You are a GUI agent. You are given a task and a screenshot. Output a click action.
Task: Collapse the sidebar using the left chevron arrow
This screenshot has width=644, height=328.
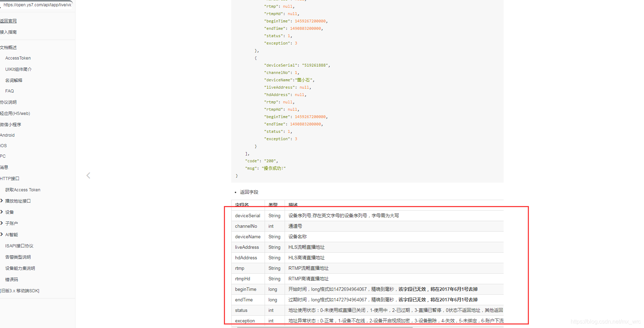pos(88,175)
